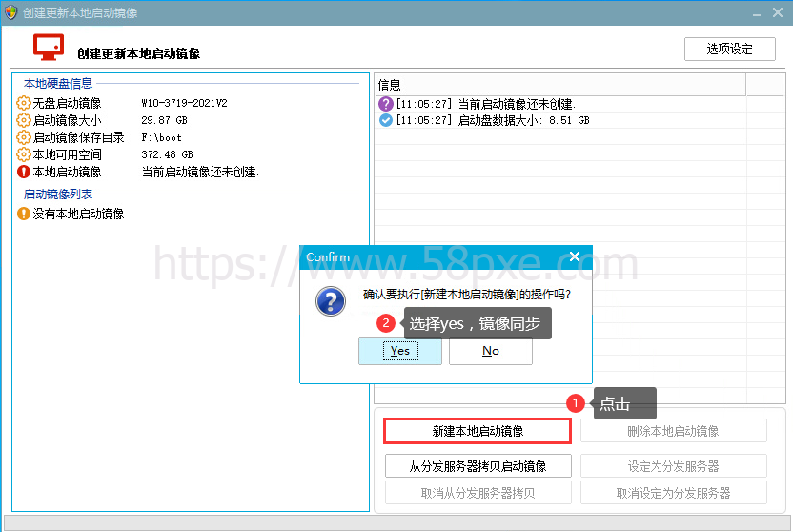The image size is (793, 532).
Task: Click the progress bar at window bottom
Action: (x=397, y=522)
